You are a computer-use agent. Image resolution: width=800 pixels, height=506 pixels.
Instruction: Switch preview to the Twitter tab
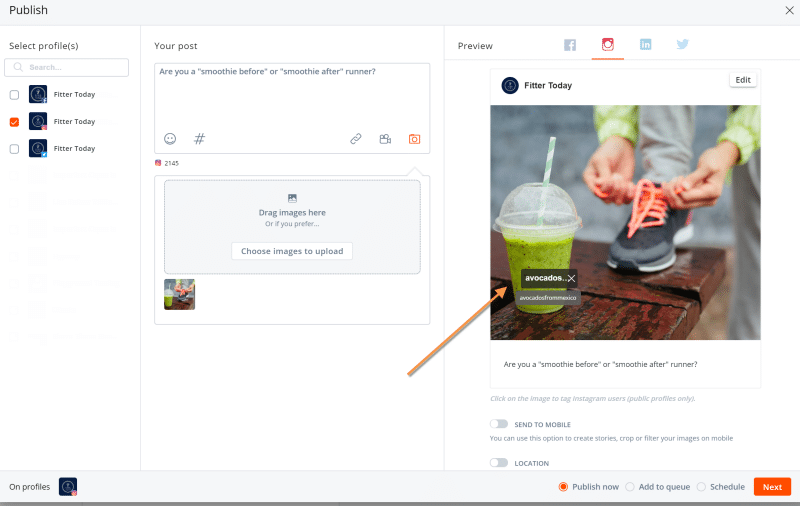pyautogui.click(x=682, y=45)
